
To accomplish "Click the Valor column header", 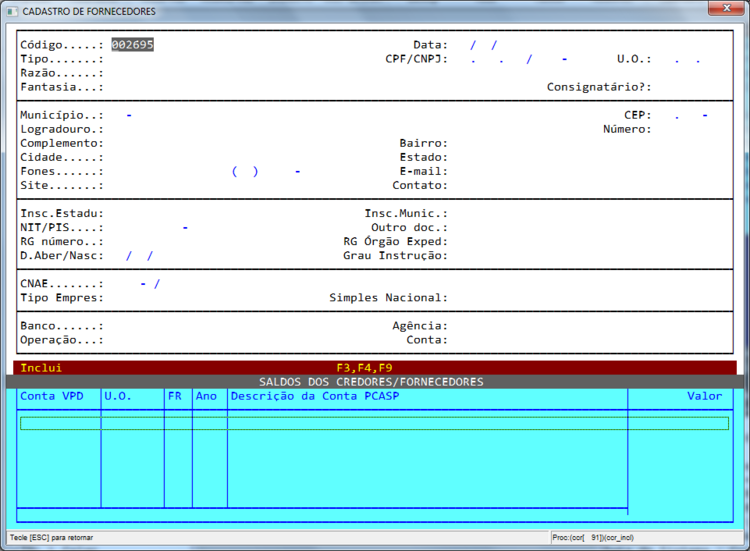I will coord(704,396).
